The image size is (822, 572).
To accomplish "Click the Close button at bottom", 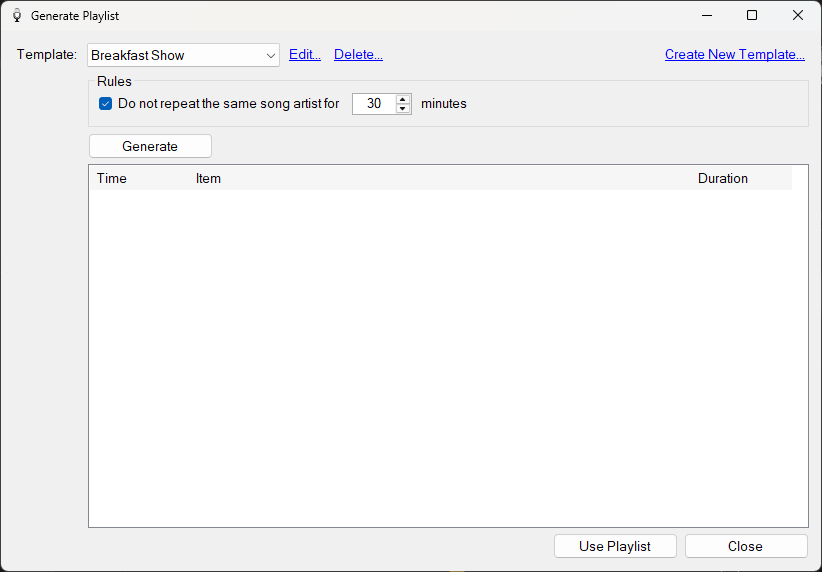I will [745, 546].
